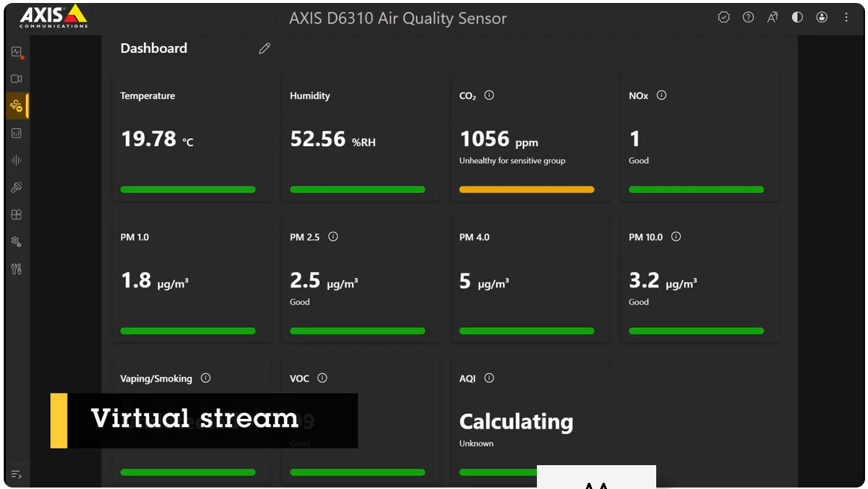This screenshot has height=489, width=868.
Task: Open the user account menu
Action: point(822,17)
